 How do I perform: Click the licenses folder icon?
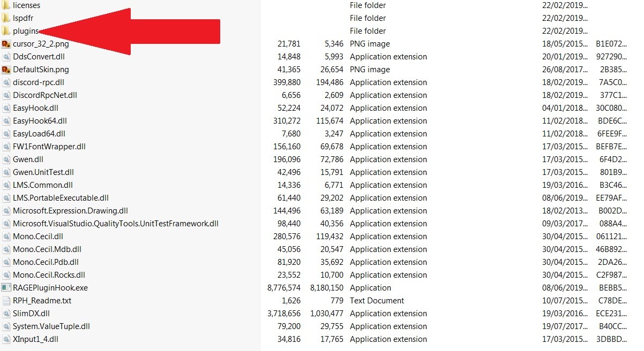6,5
